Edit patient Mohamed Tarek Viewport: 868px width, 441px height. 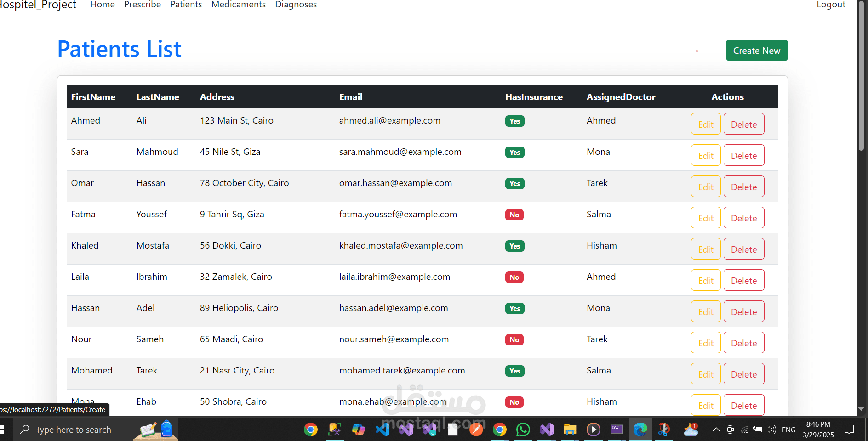tap(706, 374)
